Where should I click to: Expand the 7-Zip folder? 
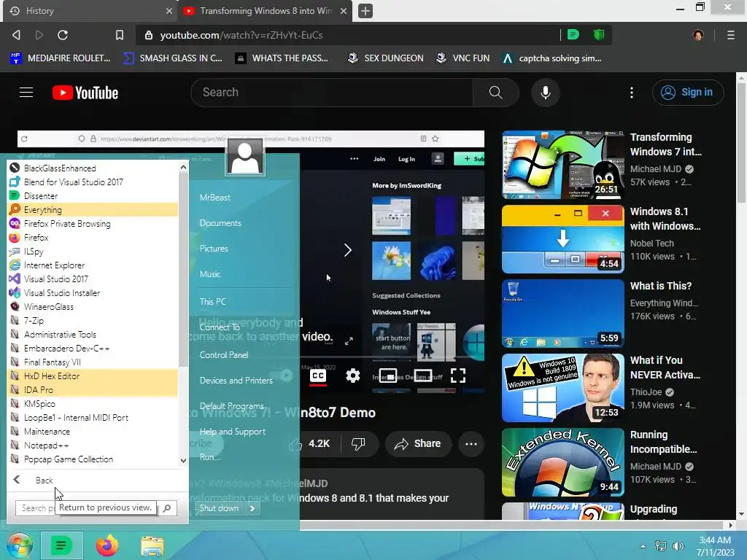[93, 321]
